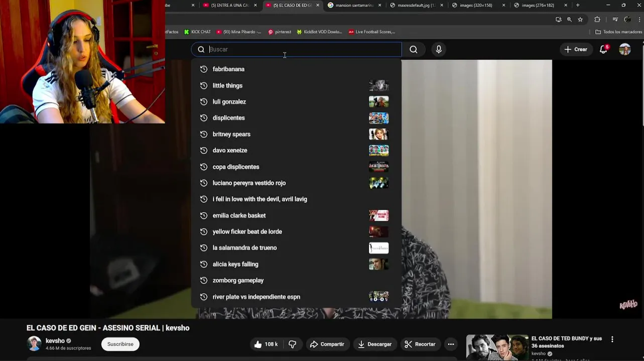The width and height of the screenshot is (644, 361).
Task: Open the KICK CHAT bookmark
Action: tap(197, 32)
